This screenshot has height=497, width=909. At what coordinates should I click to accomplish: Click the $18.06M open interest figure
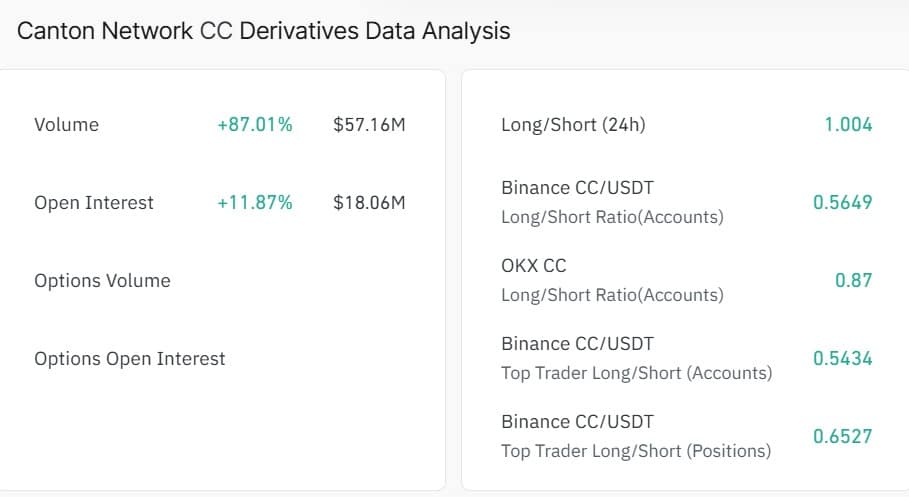coord(369,203)
